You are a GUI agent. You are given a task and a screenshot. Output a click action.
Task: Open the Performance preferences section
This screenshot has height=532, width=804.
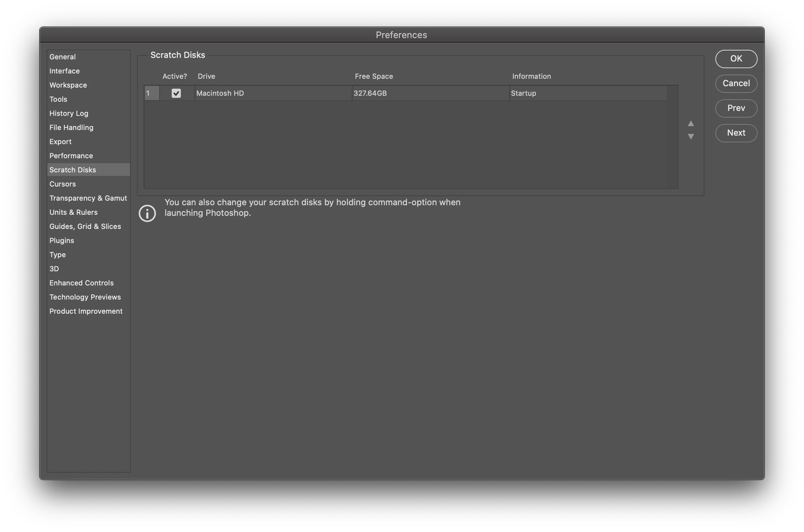[x=71, y=156]
